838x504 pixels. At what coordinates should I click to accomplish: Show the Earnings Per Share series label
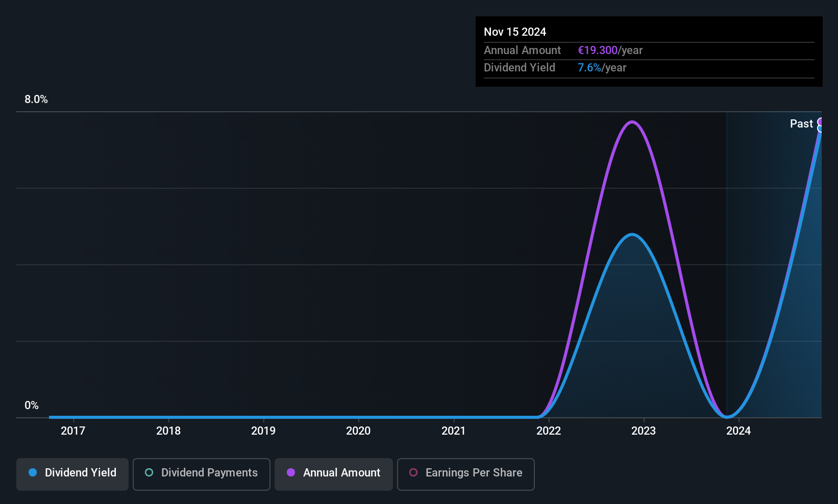click(x=474, y=472)
